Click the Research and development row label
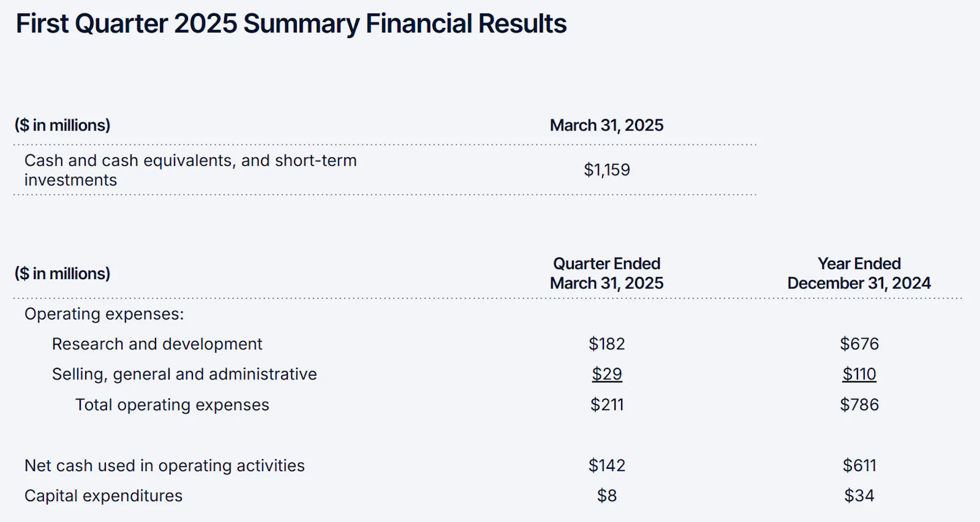 157,344
